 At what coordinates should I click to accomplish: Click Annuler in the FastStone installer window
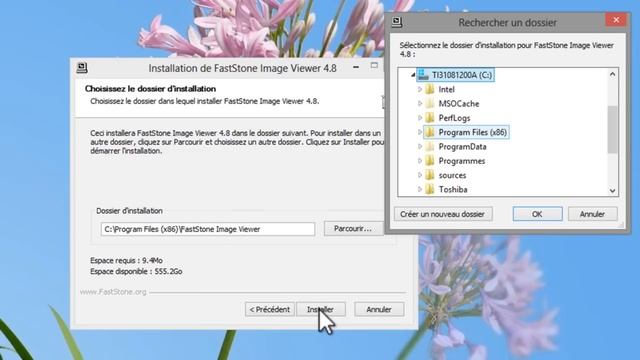click(x=379, y=309)
